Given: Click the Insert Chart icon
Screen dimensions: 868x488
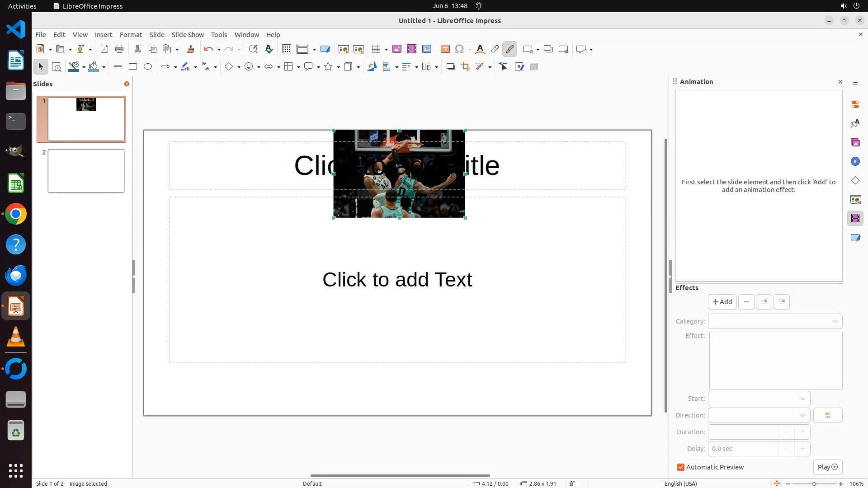Looking at the screenshot, I should tap(427, 49).
